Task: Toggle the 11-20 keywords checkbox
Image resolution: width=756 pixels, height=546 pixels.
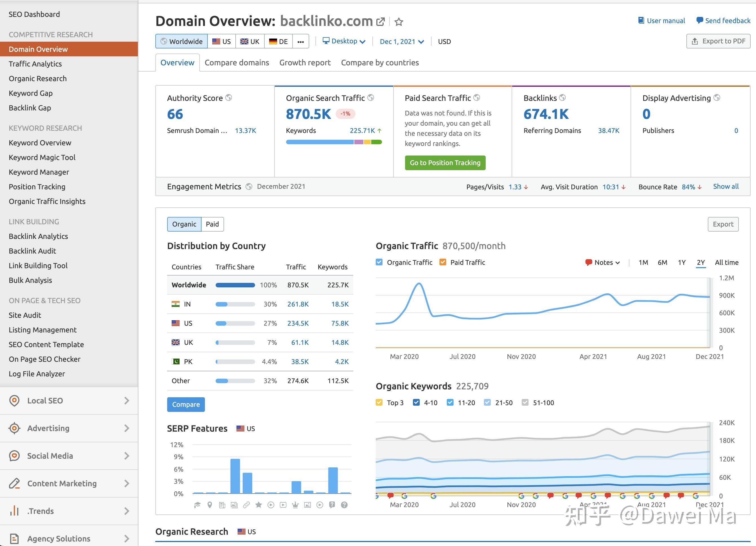Action: [450, 402]
